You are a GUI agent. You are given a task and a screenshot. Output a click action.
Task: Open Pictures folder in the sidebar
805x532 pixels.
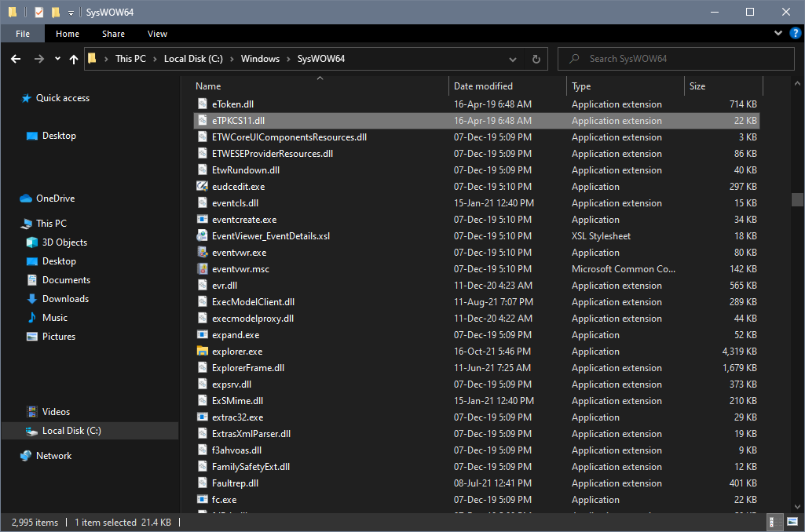[59, 337]
